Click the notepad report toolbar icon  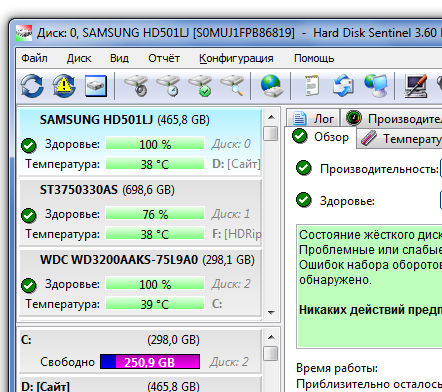(312, 86)
